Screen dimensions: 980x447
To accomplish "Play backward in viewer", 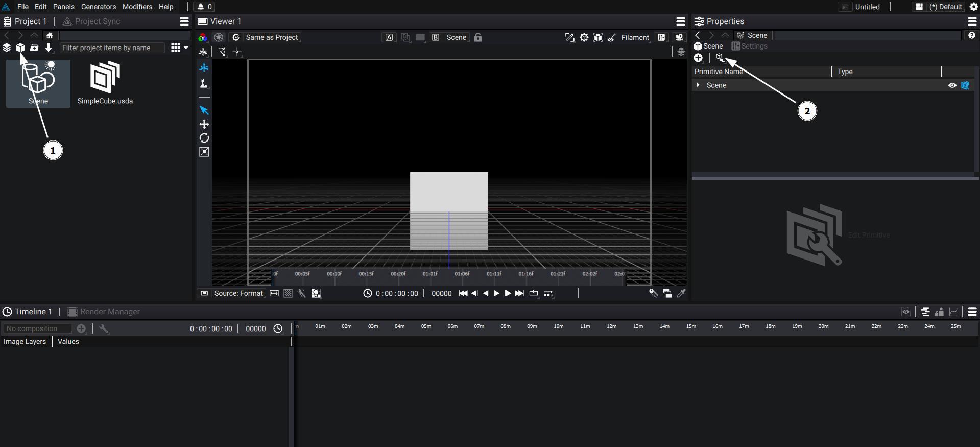I will [x=486, y=293].
